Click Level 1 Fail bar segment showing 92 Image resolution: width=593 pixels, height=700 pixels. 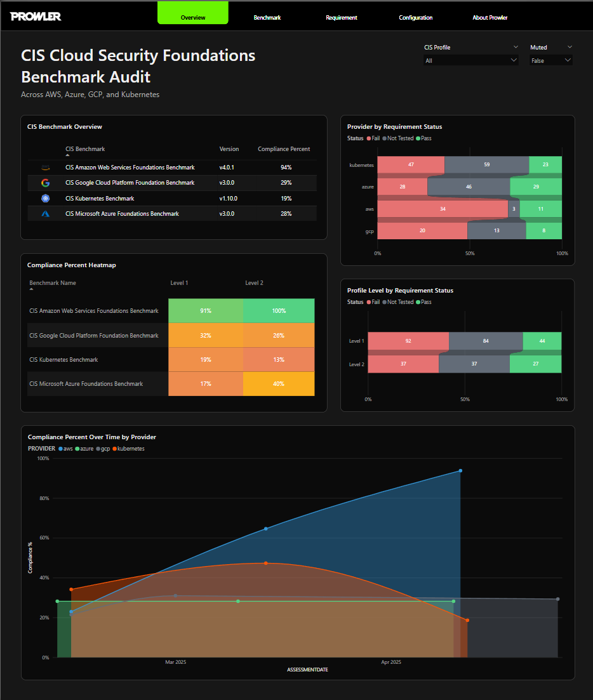pyautogui.click(x=408, y=341)
